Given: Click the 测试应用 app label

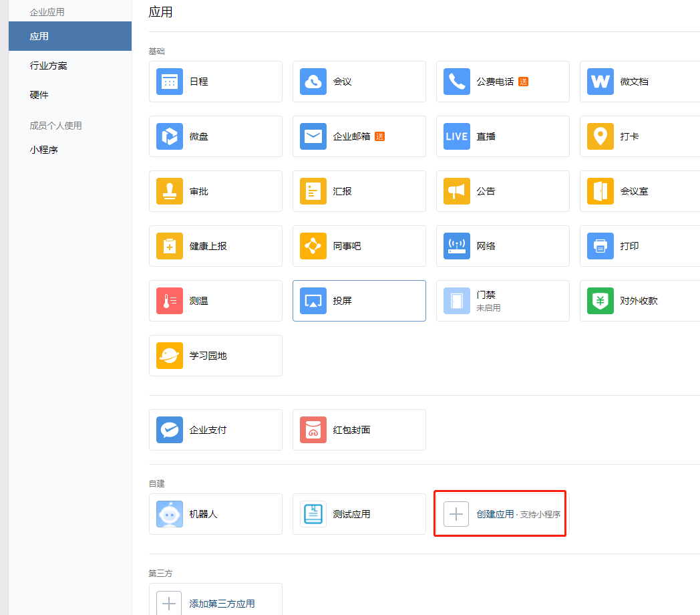Looking at the screenshot, I should click(351, 515).
